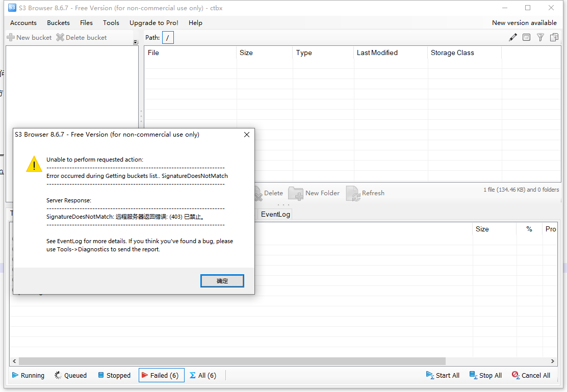567x392 pixels.
Task: Show Queued tasks filter
Action: (70, 375)
